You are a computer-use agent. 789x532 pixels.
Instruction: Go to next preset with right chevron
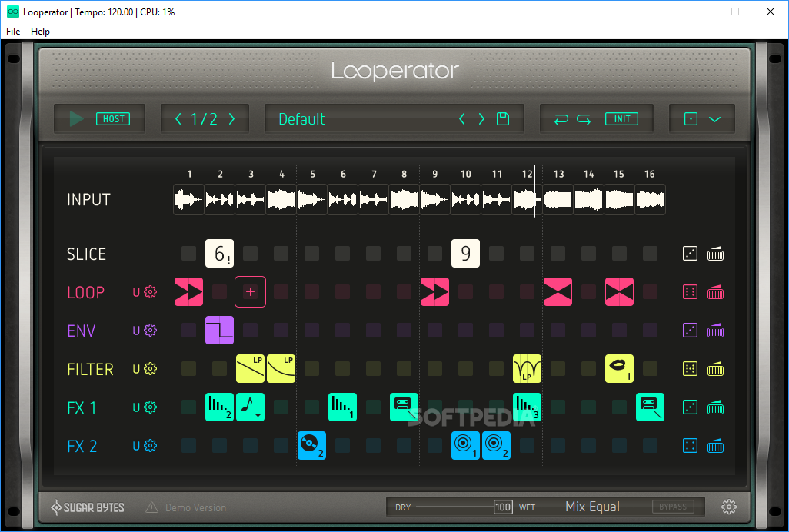tap(481, 118)
